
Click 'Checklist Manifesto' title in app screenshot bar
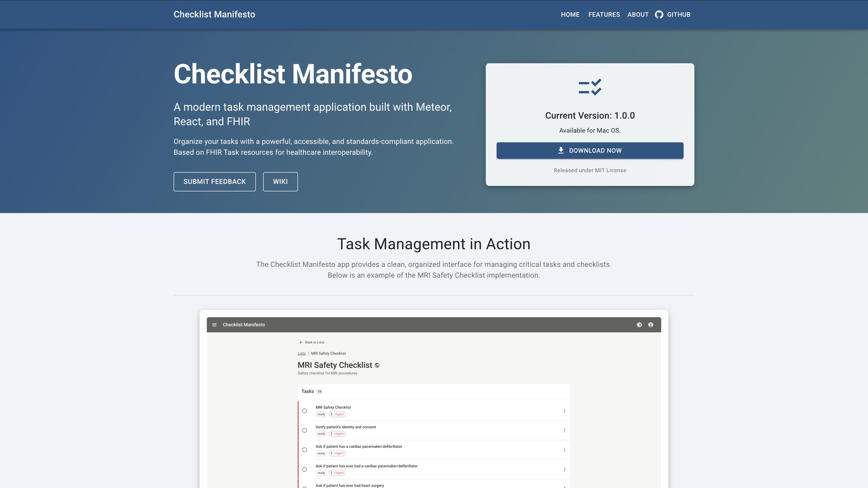click(244, 325)
